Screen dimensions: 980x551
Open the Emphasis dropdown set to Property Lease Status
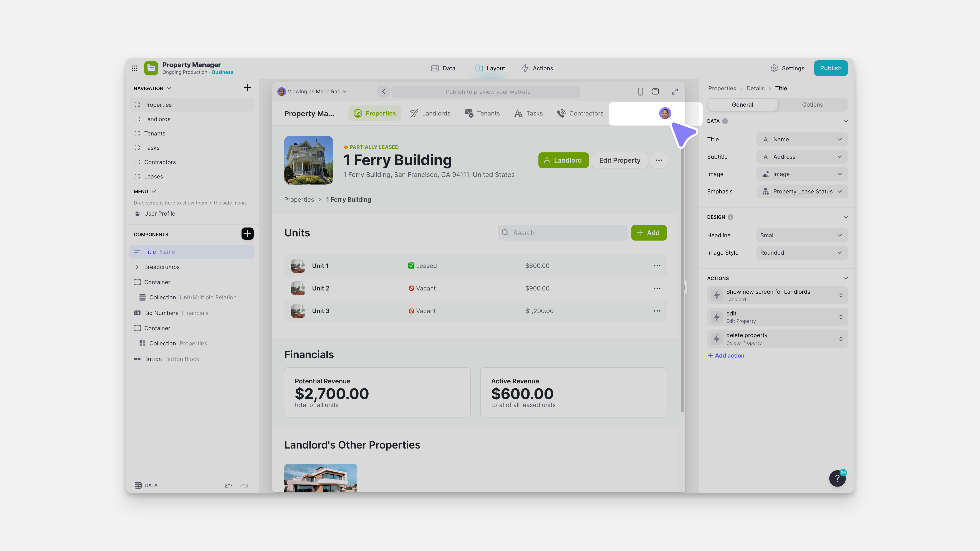coord(802,191)
